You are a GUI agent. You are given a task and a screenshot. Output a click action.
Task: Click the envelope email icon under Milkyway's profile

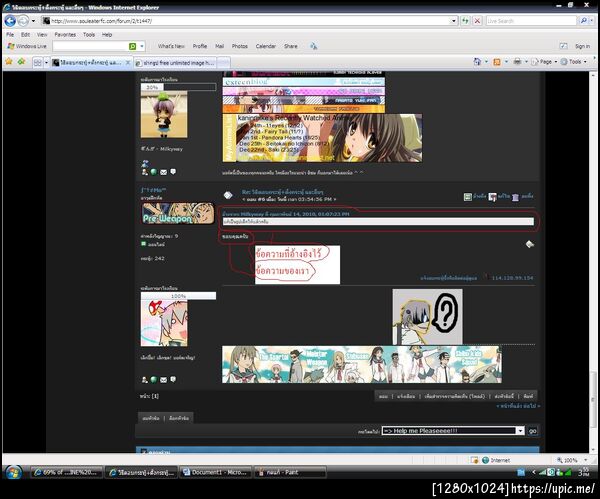coord(163,172)
